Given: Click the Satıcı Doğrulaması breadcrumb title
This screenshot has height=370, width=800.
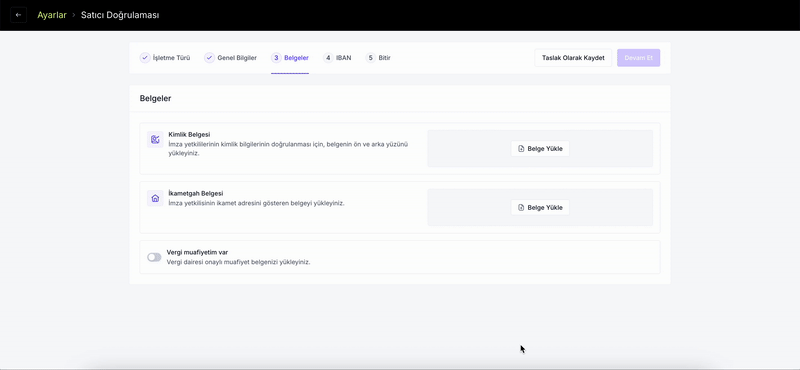Looking at the screenshot, I should coord(120,15).
